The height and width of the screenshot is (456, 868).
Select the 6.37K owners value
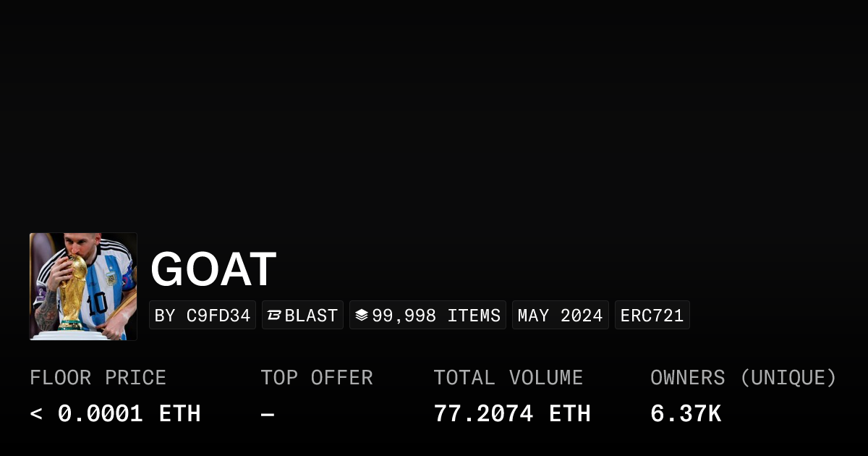(x=685, y=414)
